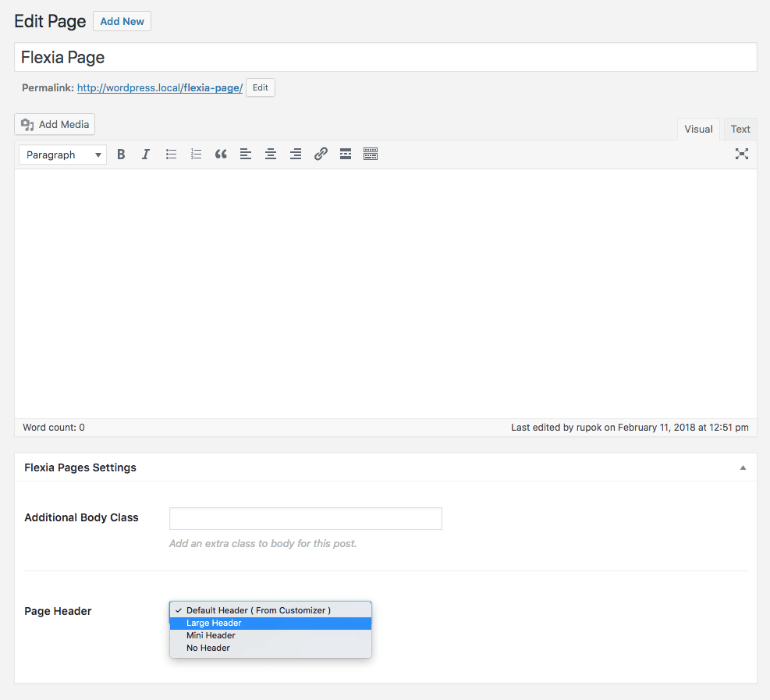Switch to the Text editor tab
The width and height of the screenshot is (770, 700).
pos(740,130)
